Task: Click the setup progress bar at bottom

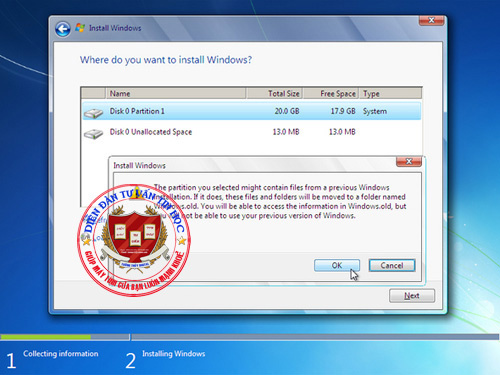Action: (x=249, y=337)
